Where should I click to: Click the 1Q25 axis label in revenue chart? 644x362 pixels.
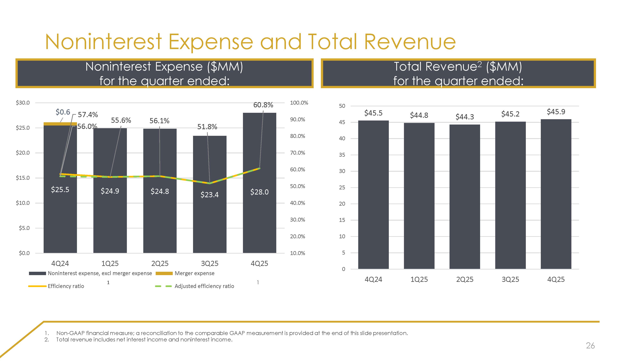(419, 279)
